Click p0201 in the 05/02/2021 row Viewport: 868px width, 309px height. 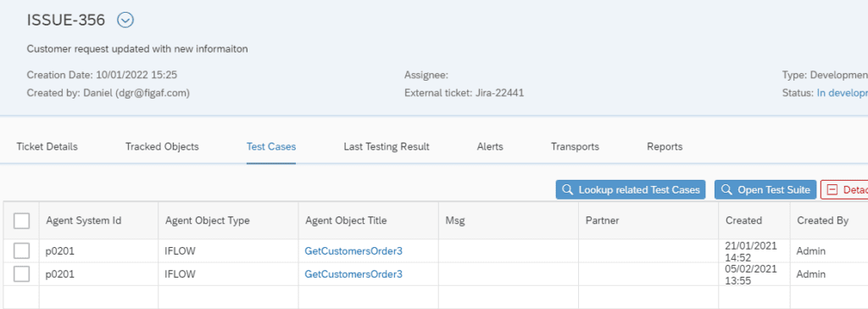[x=60, y=274]
